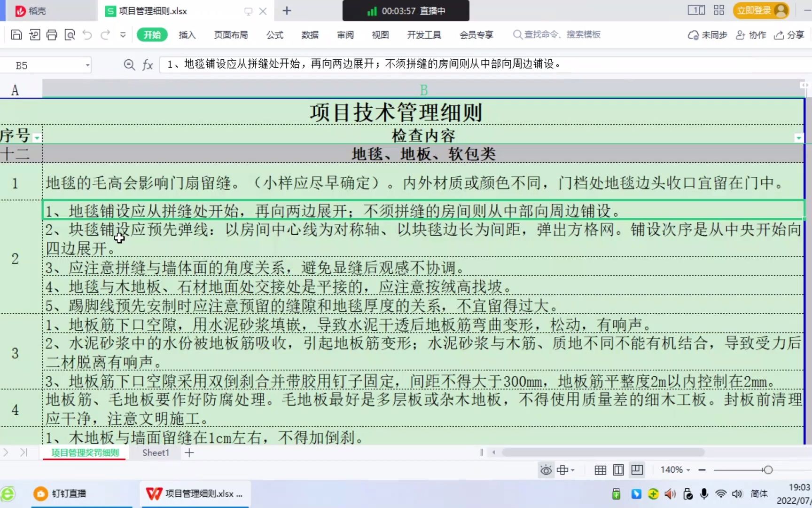Open the 序号 filter dropdown arrow
The image size is (812, 508).
click(x=37, y=138)
